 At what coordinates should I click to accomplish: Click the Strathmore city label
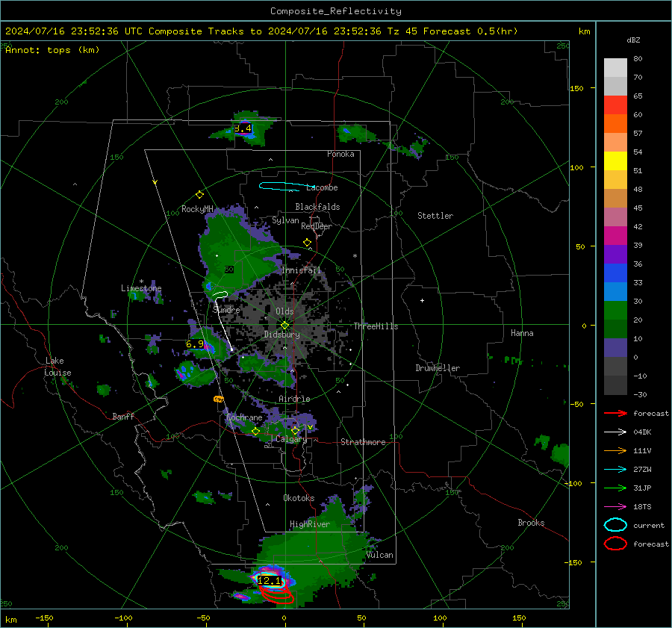tap(363, 442)
